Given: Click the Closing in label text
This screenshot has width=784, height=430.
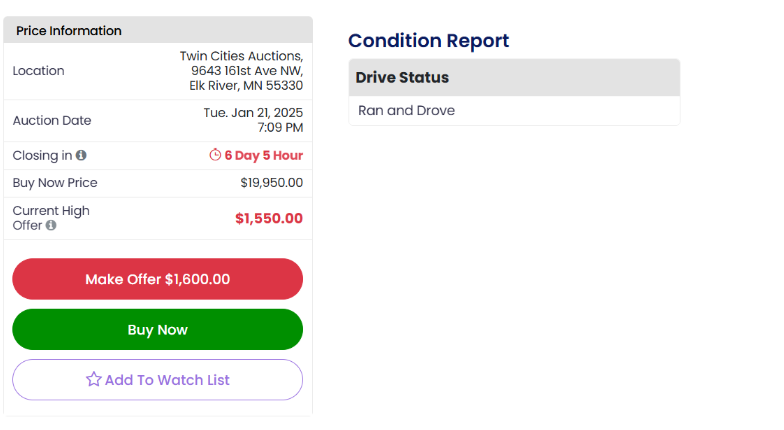Looking at the screenshot, I should tap(42, 156).
